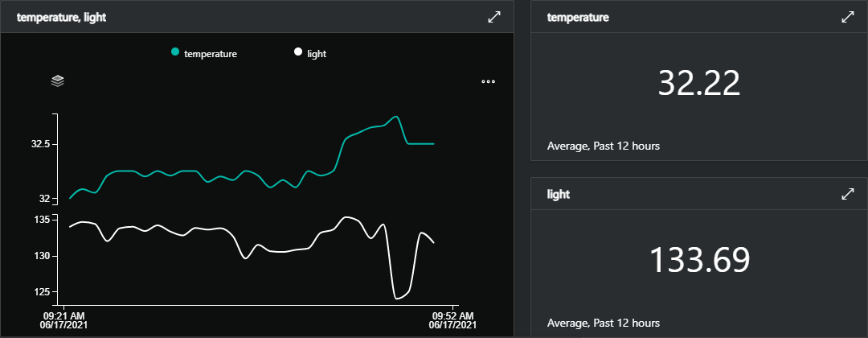Toggle the temperature legend label

coord(211,54)
